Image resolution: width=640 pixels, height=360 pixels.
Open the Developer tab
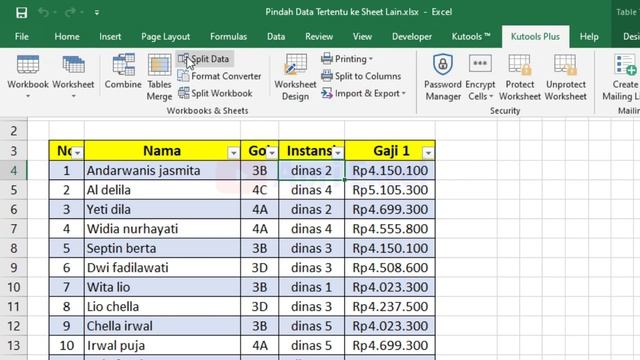pos(412,36)
